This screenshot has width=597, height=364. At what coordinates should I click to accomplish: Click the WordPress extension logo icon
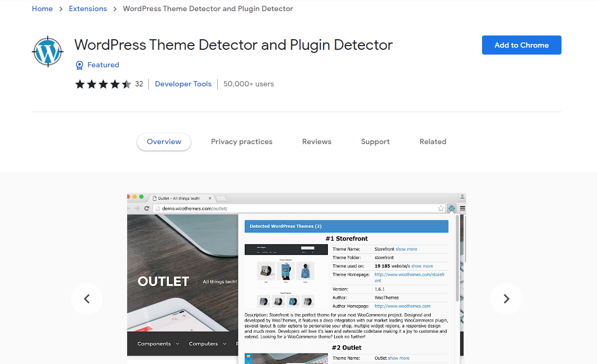pyautogui.click(x=47, y=51)
